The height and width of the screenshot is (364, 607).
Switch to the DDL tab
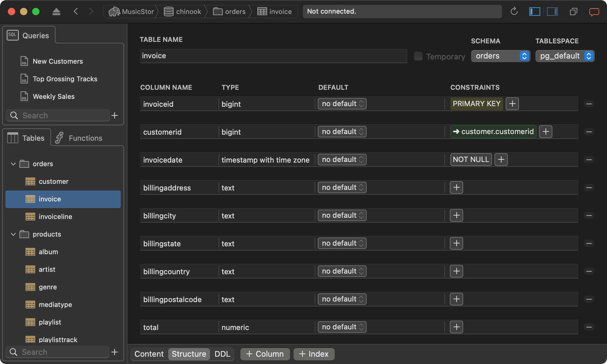(223, 354)
